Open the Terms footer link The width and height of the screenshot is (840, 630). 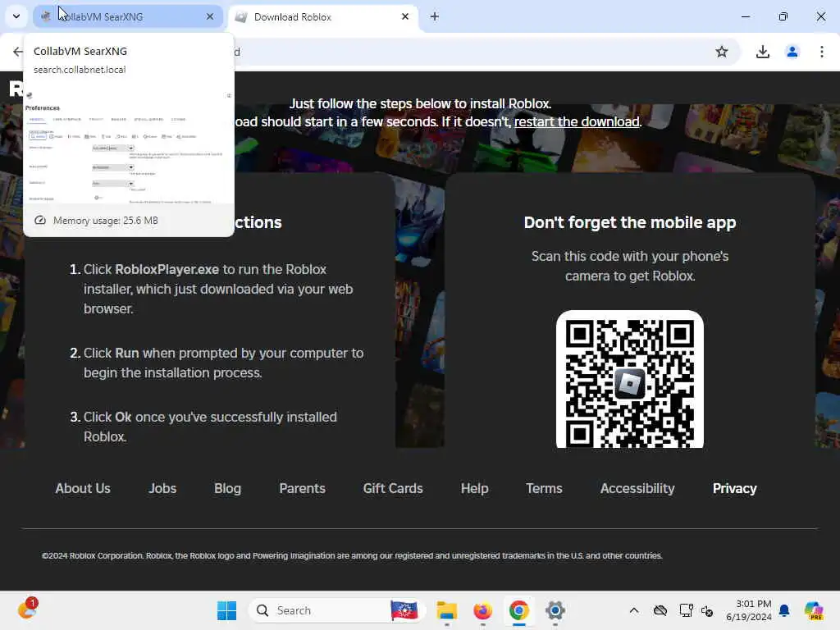coord(544,489)
